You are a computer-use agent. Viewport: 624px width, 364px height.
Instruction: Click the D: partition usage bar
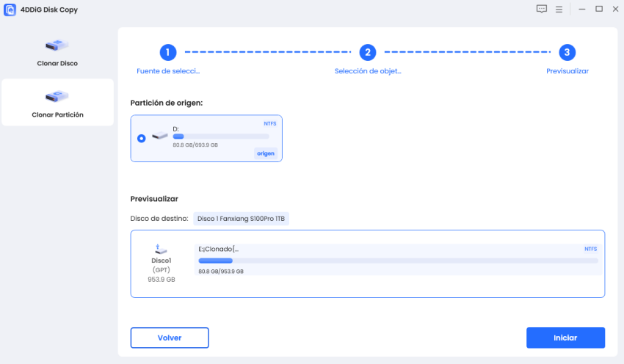tap(221, 136)
